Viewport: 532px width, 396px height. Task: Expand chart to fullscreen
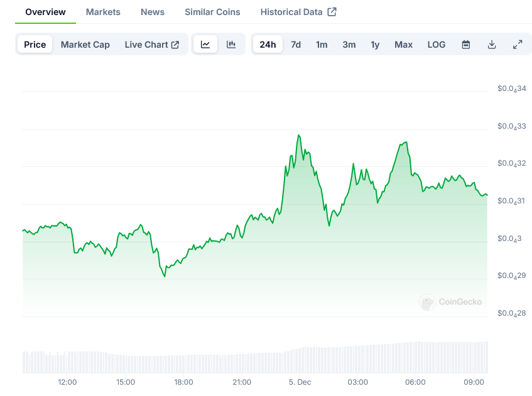click(518, 45)
